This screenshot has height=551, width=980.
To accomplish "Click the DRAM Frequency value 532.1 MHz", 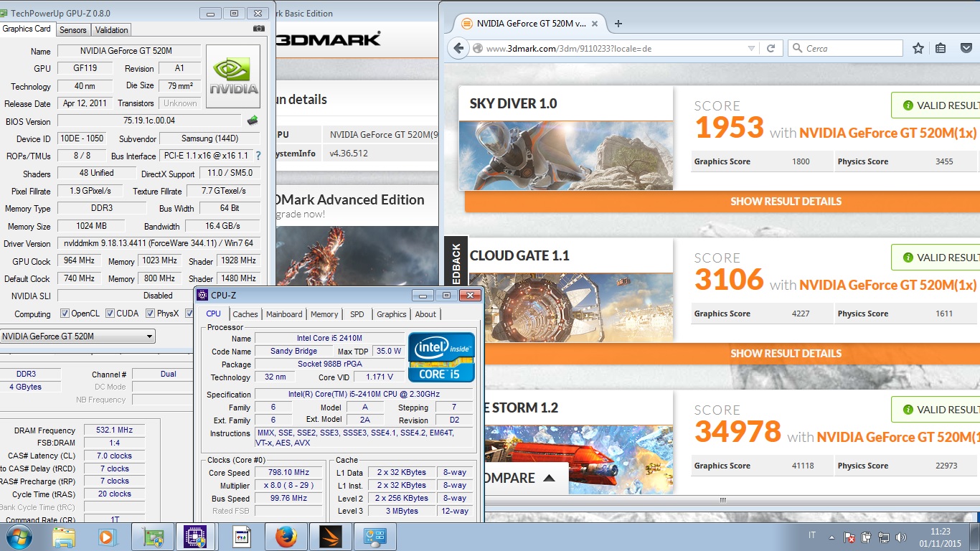I will [x=114, y=430].
